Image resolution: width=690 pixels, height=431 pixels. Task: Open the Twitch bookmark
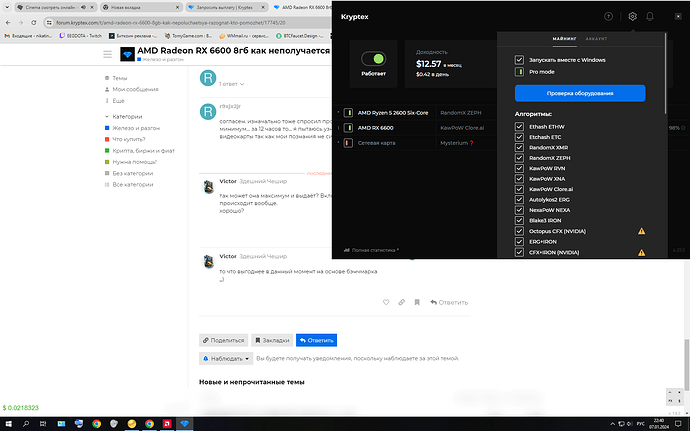pyautogui.click(x=80, y=36)
